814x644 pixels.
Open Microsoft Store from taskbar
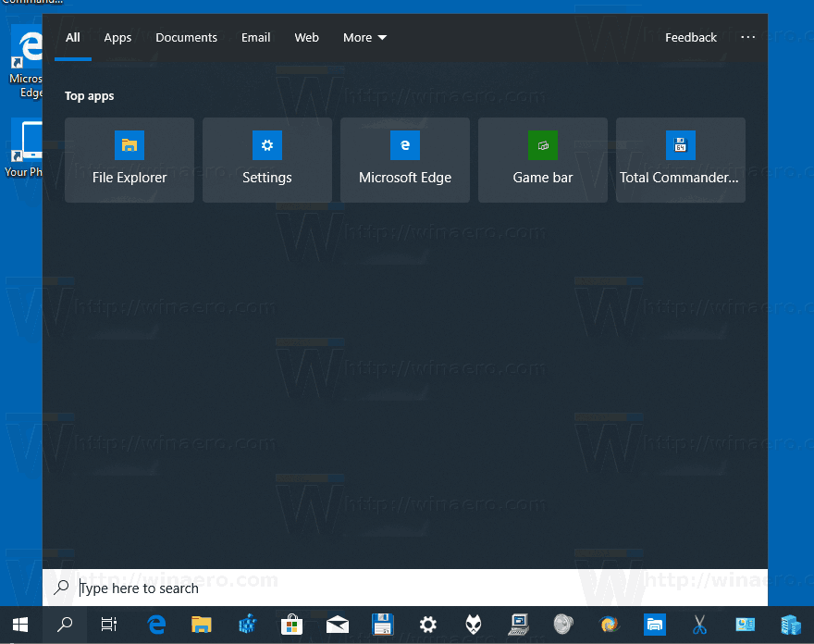pos(291,625)
